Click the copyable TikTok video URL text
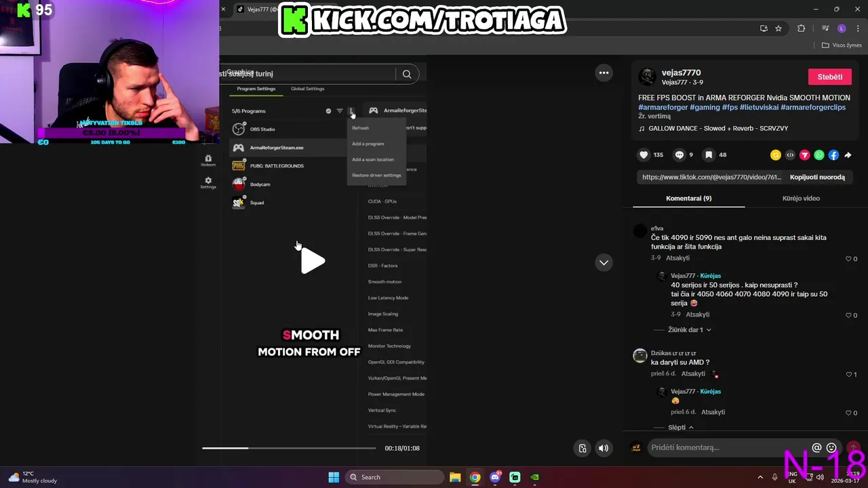This screenshot has width=868, height=488. click(x=711, y=177)
